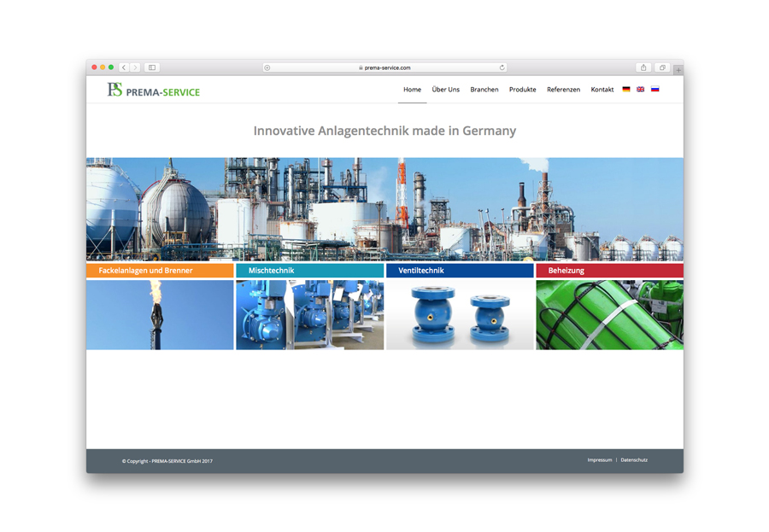The height and width of the screenshot is (532, 769).
Task: Click the German flag language icon
Action: pos(625,90)
